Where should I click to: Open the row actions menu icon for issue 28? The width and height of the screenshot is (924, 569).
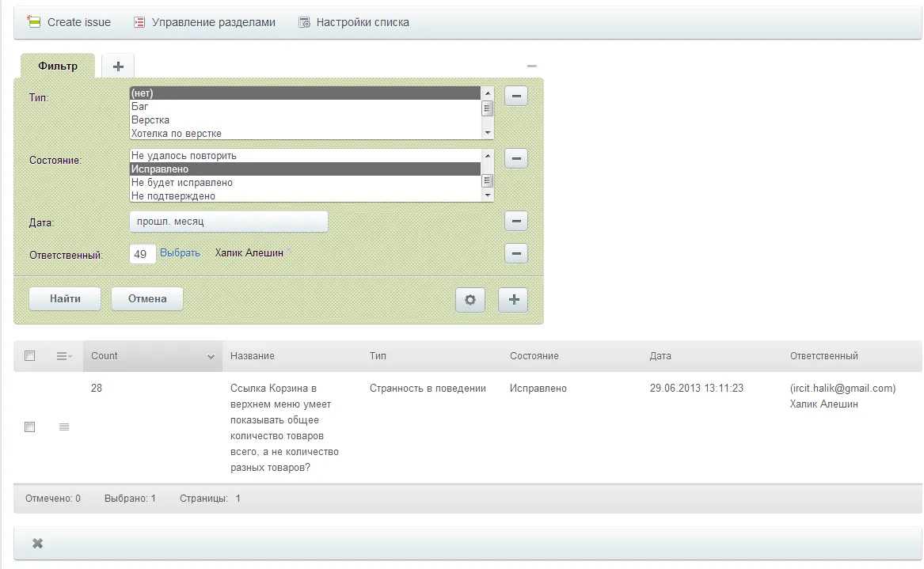[x=64, y=427]
